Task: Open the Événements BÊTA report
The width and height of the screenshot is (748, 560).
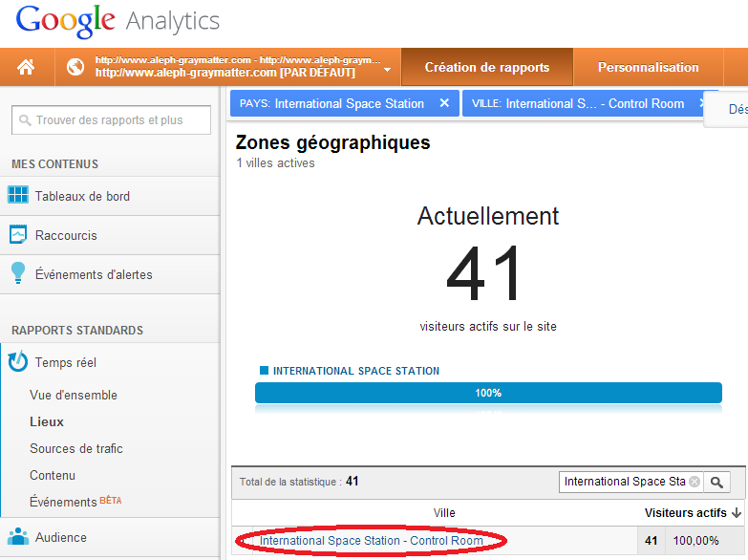Action: coord(75,502)
